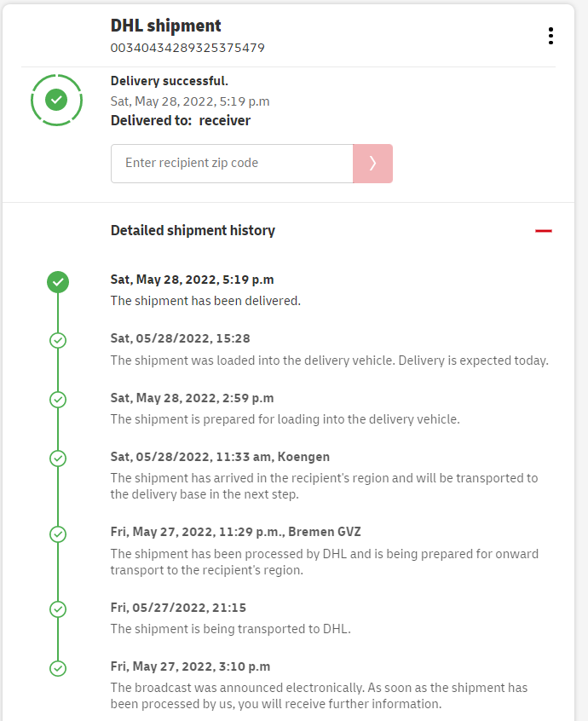This screenshot has width=588, height=721.
Task: Click the 'Delivered to: receiver' text
Action: (181, 120)
